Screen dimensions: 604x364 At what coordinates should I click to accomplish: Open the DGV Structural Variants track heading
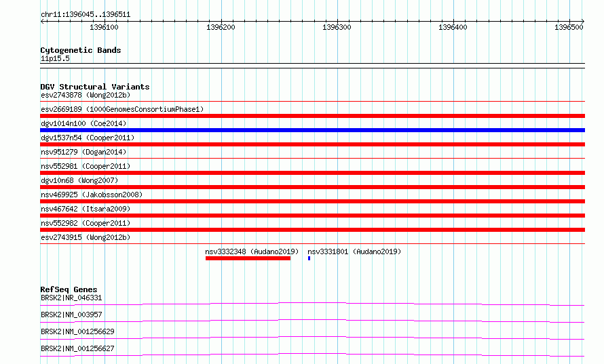point(95,87)
